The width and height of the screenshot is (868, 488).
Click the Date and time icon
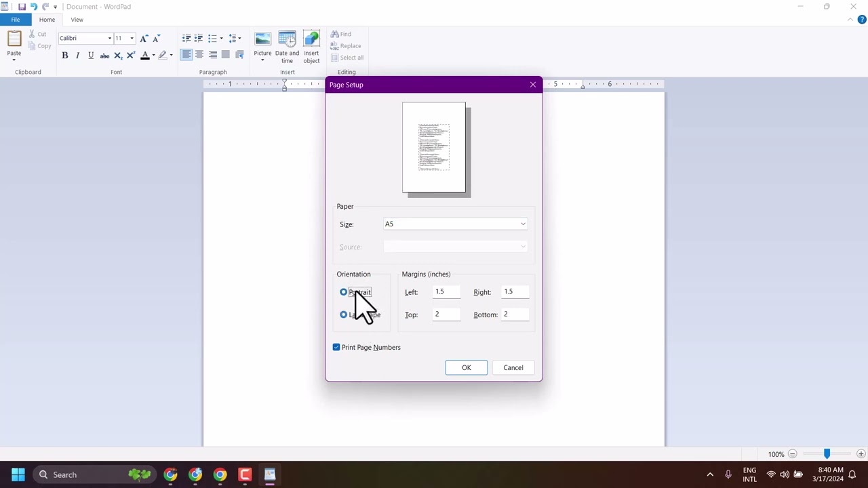coord(287,39)
